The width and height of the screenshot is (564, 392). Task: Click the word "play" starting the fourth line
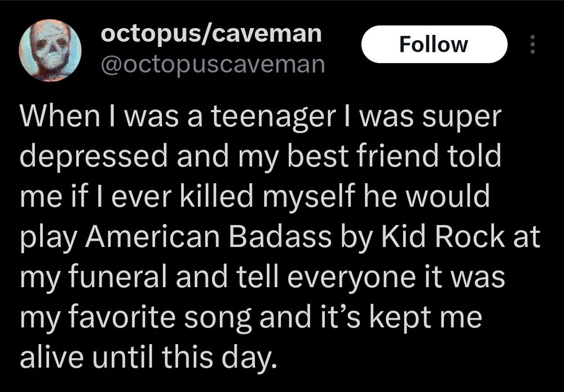click(48, 237)
